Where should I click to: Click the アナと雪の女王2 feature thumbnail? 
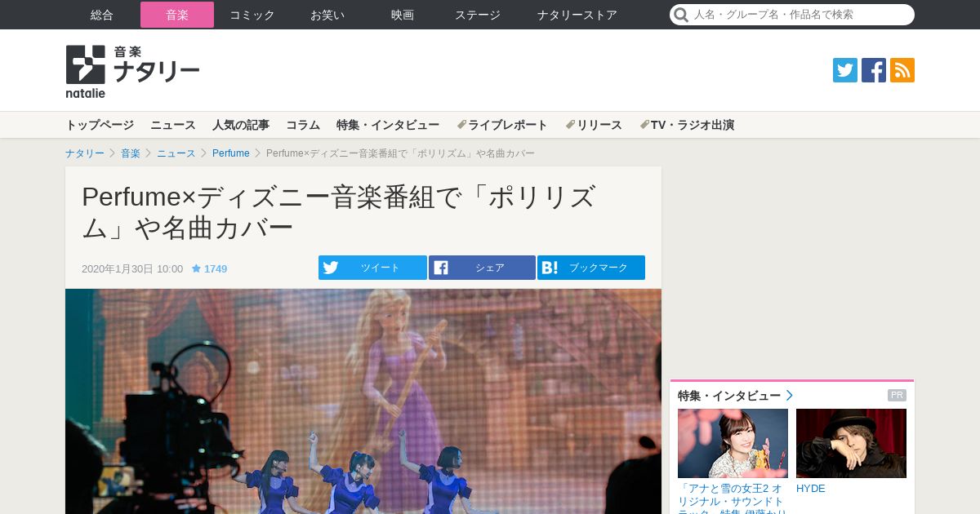[x=733, y=443]
